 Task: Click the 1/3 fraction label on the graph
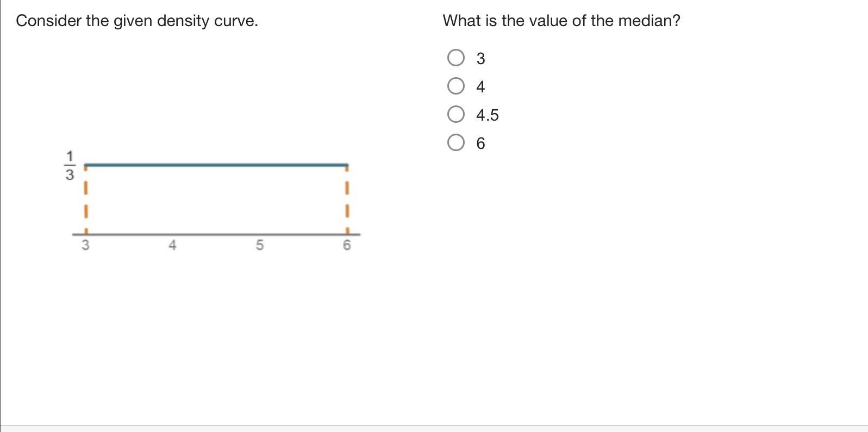pos(70,166)
